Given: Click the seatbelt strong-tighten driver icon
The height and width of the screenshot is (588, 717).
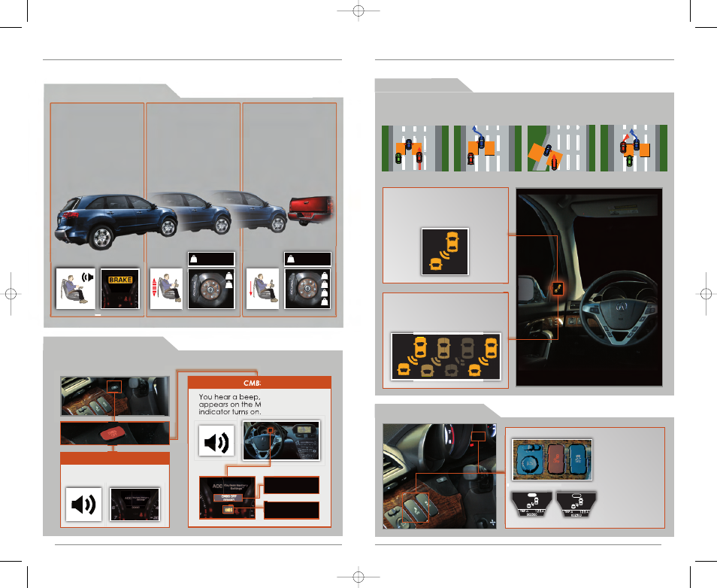Looking at the screenshot, I should pyautogui.click(x=262, y=286).
